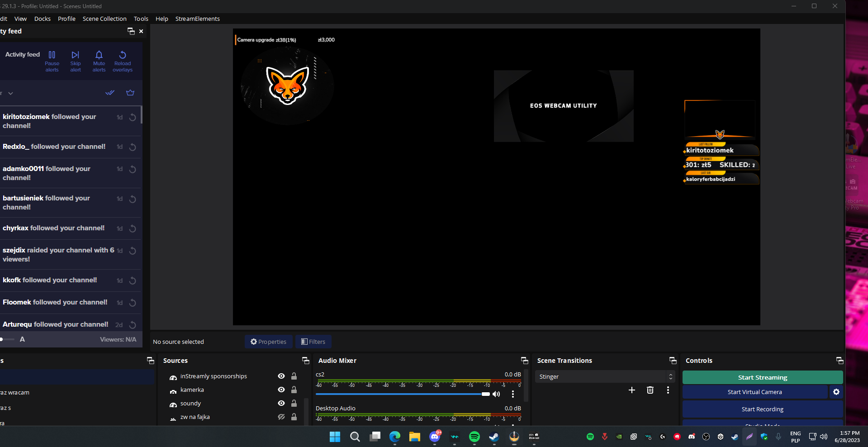Reload overlays in the Activity feed
The image size is (868, 447).
click(123, 61)
